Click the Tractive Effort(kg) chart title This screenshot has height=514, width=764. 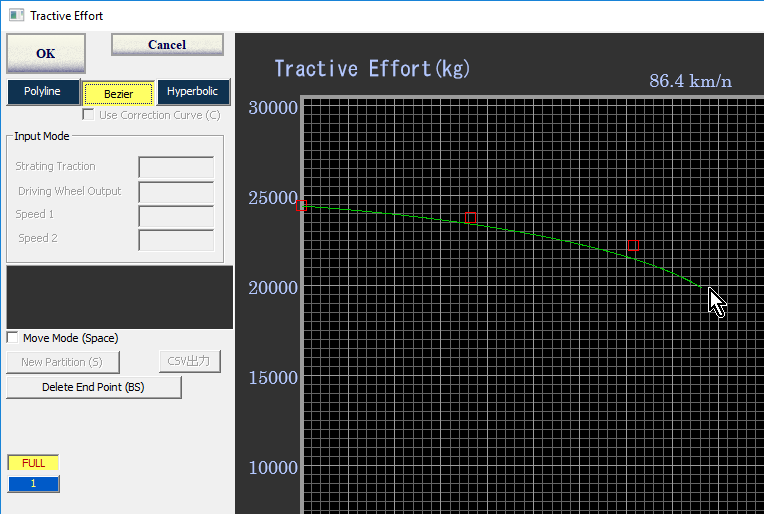372,69
